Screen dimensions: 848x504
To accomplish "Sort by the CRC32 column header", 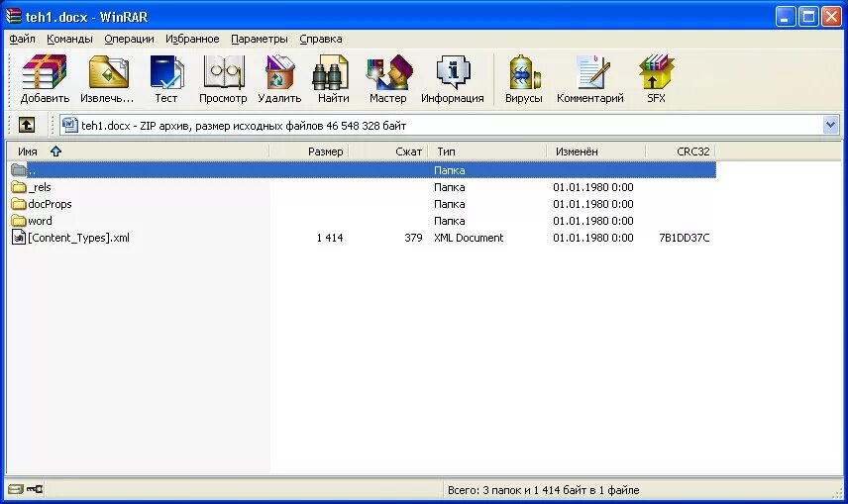I will [681, 151].
